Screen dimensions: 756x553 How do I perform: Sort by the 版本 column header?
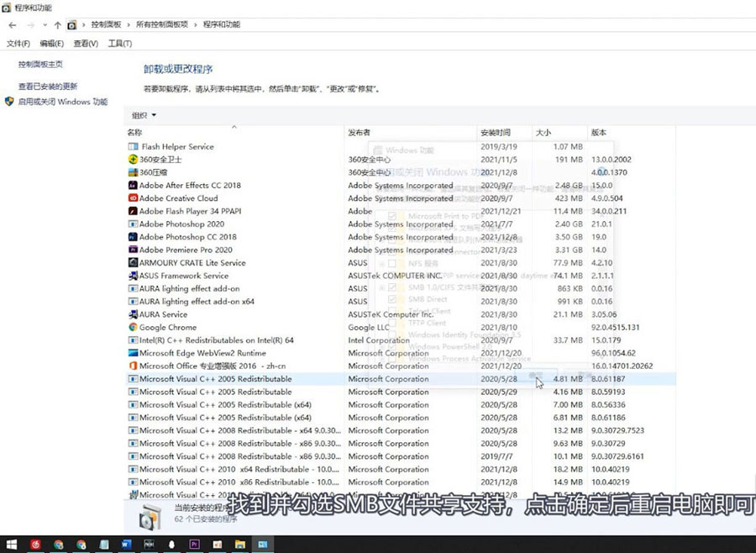pos(632,132)
